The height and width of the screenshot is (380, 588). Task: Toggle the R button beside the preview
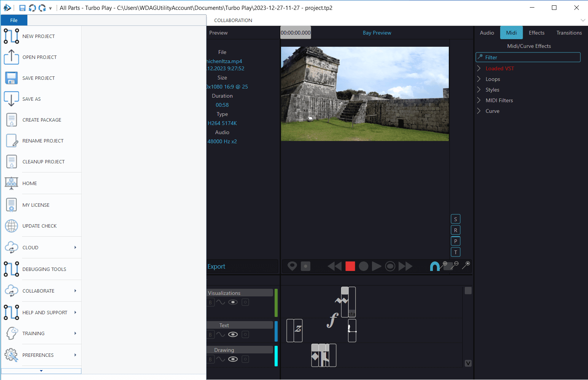[456, 230]
